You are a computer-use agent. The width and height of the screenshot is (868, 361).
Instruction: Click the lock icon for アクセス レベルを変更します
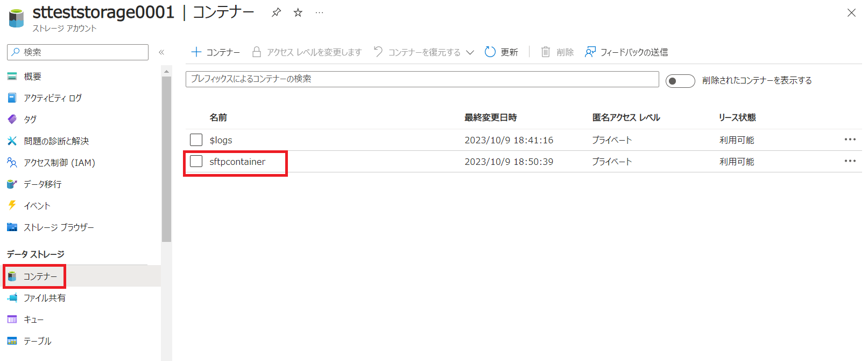click(257, 52)
